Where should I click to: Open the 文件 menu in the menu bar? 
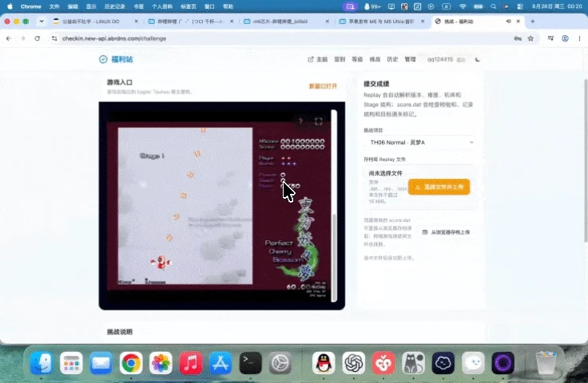tap(54, 6)
